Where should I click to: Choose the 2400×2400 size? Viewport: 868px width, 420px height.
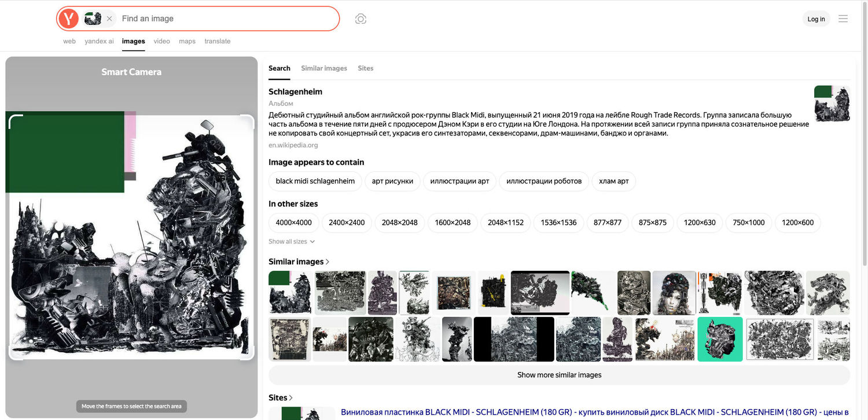tap(347, 223)
